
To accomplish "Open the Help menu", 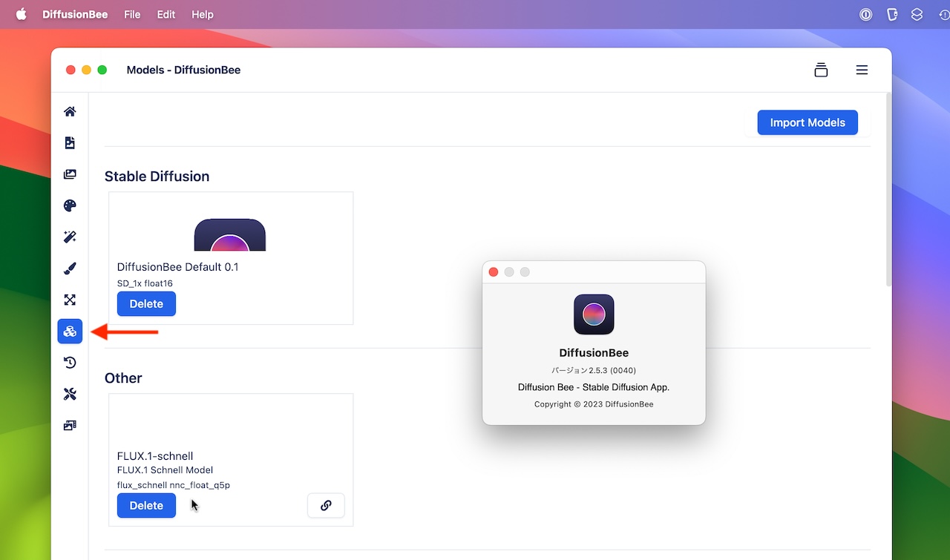I will click(x=203, y=14).
